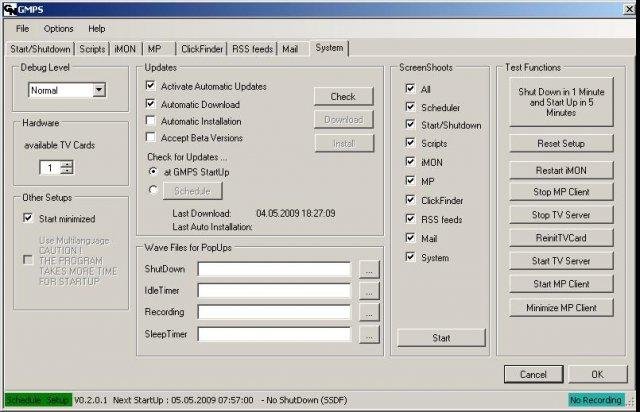The width and height of the screenshot is (640, 412).
Task: Toggle Automatic Download checkbox
Action: click(x=151, y=104)
